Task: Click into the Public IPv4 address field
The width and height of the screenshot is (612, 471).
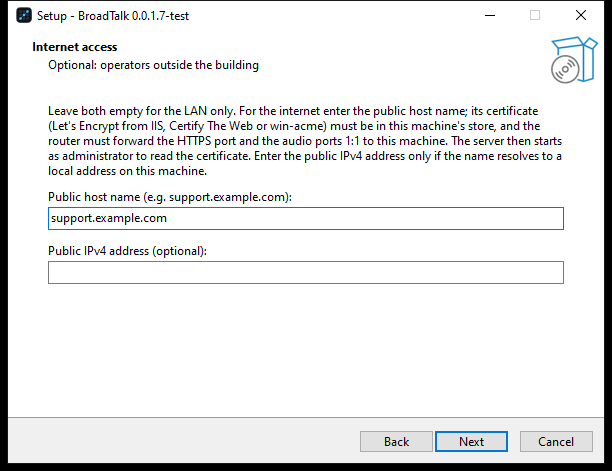Action: tap(306, 272)
